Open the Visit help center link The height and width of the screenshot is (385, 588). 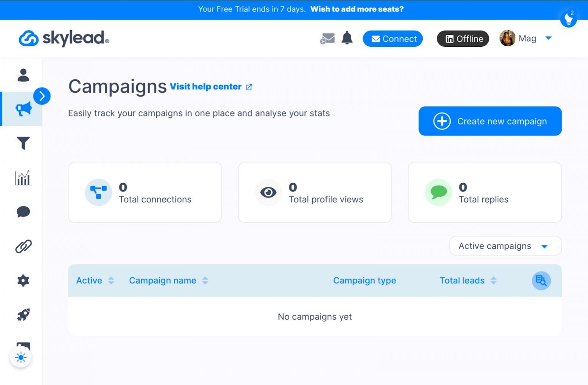(x=205, y=86)
